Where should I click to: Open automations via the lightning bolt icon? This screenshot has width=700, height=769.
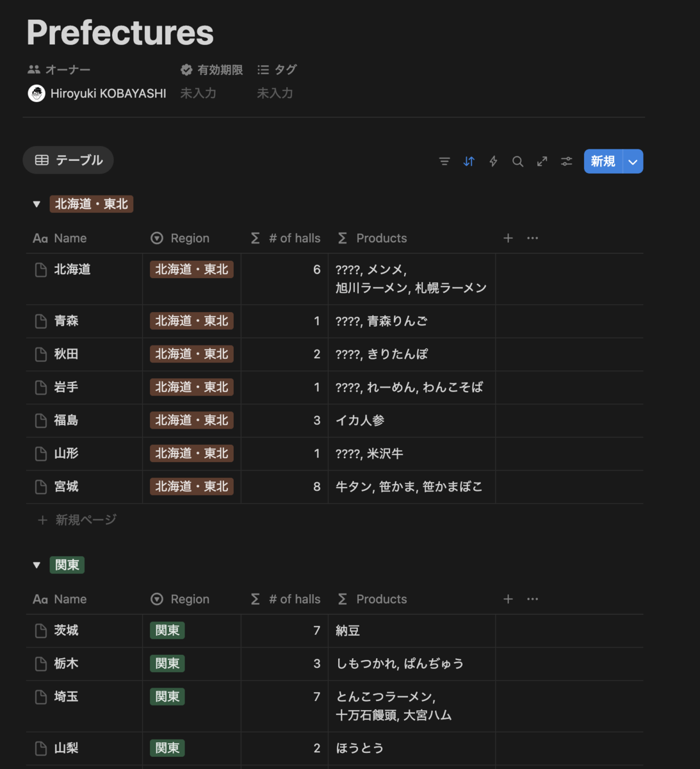pyautogui.click(x=493, y=161)
